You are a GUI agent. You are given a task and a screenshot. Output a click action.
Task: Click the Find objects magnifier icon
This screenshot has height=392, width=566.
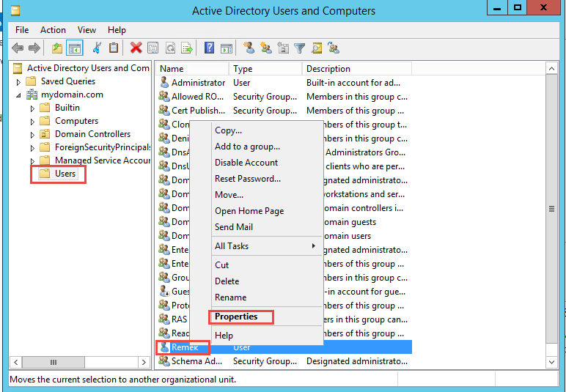(317, 48)
